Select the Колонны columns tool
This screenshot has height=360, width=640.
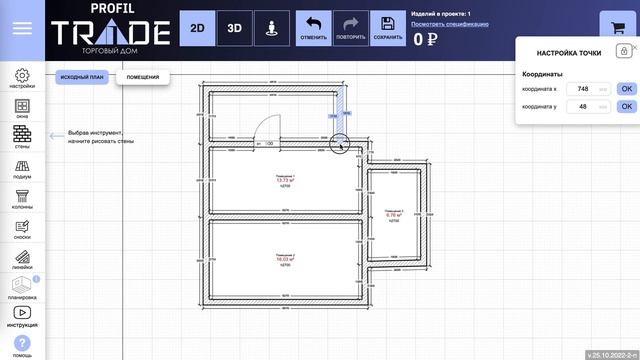[x=22, y=199]
